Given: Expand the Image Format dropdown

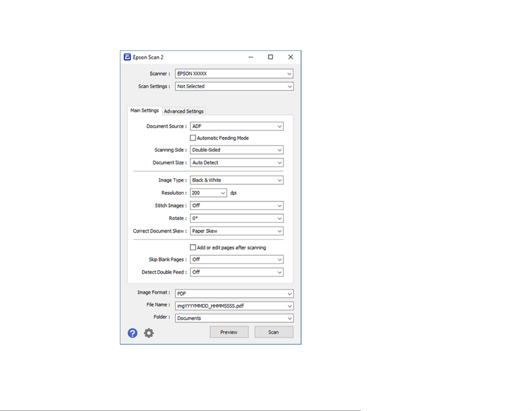Looking at the screenshot, I should coord(234,294).
